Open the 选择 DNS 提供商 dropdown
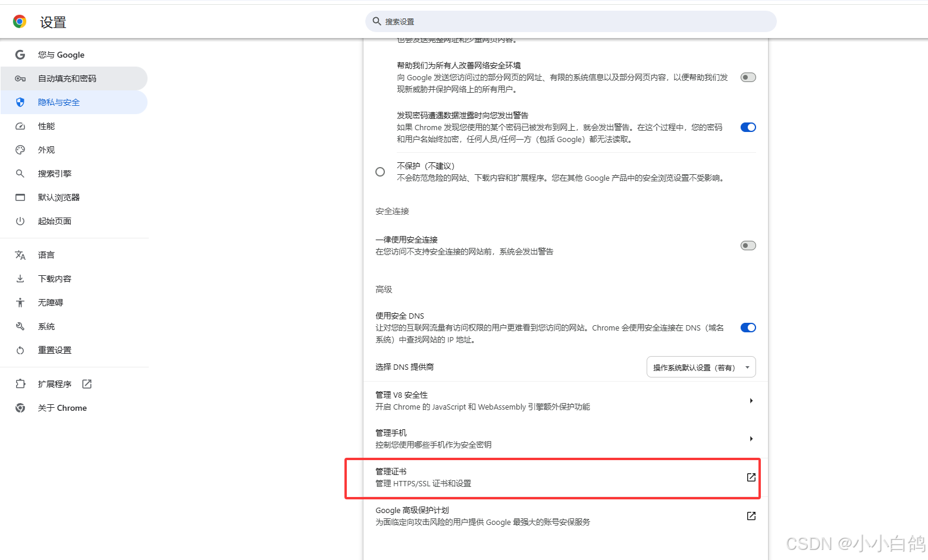This screenshot has width=928, height=560. pos(701,367)
